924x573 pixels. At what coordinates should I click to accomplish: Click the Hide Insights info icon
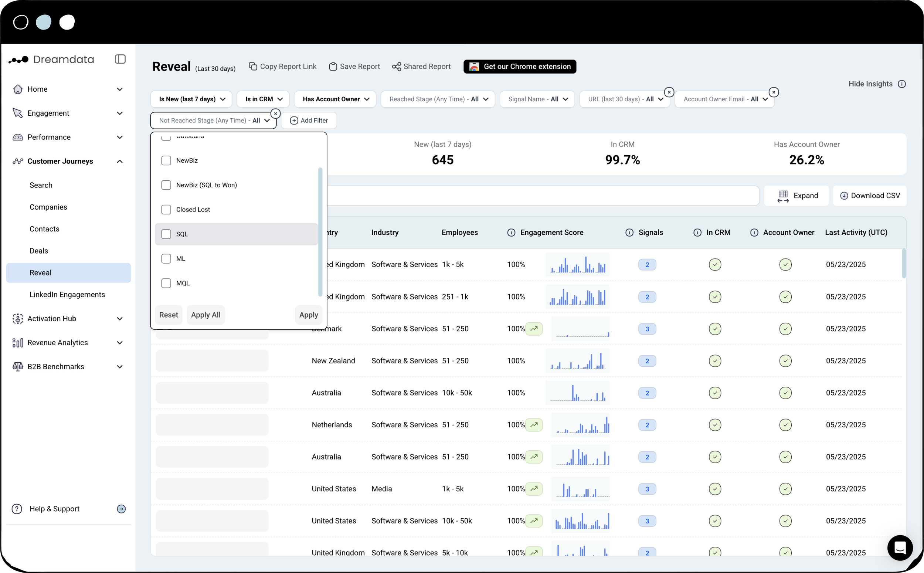tap(902, 84)
